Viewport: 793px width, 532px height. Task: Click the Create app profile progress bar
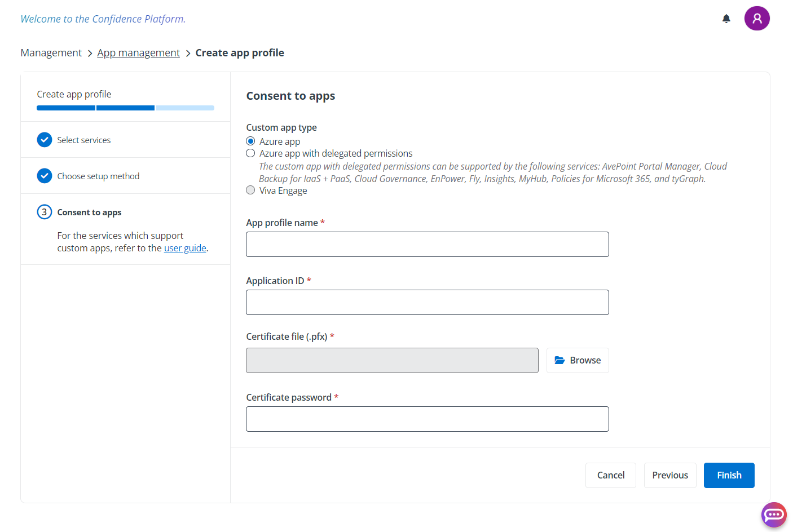tap(125, 108)
